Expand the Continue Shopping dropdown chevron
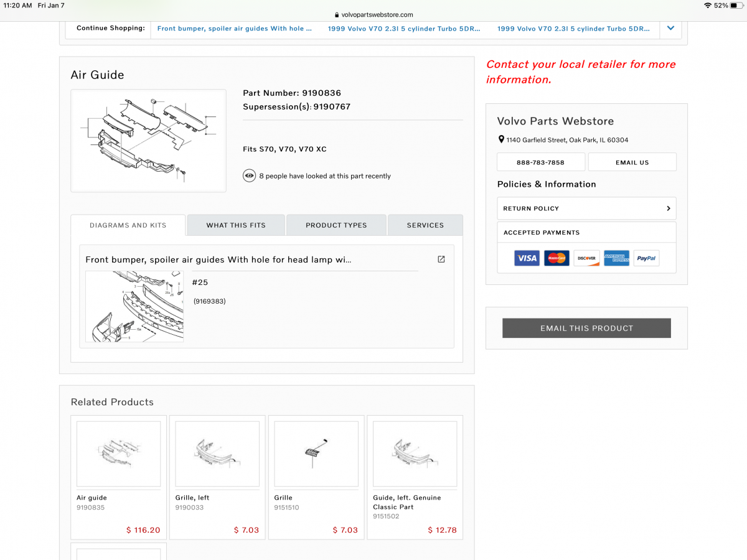Viewport: 747px width, 560px height. click(670, 28)
